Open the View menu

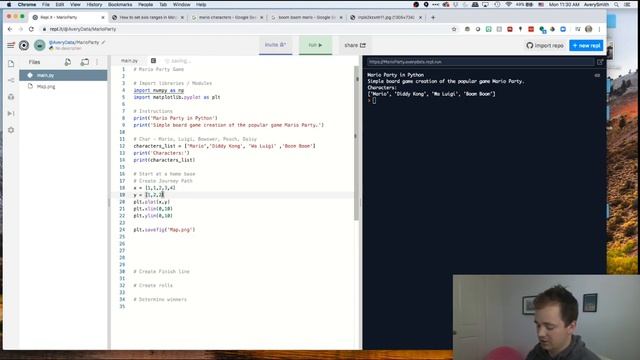point(75,4)
